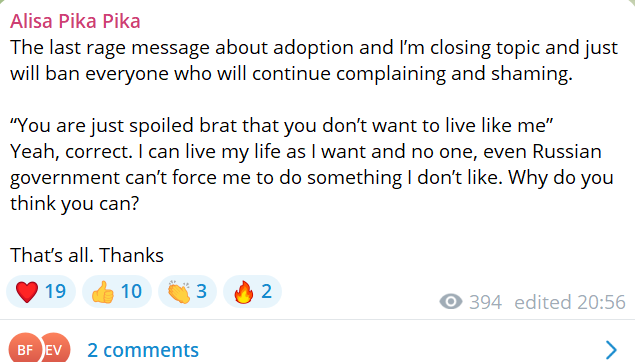Open EV commenter avatar

tap(55, 349)
